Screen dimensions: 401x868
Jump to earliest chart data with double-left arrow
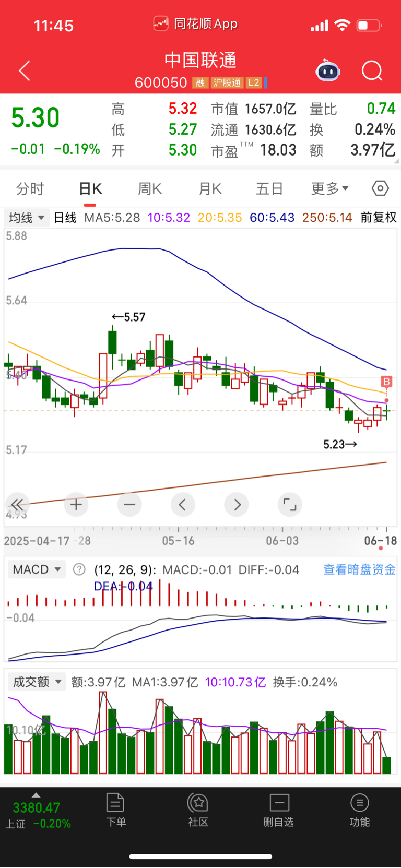point(17,504)
